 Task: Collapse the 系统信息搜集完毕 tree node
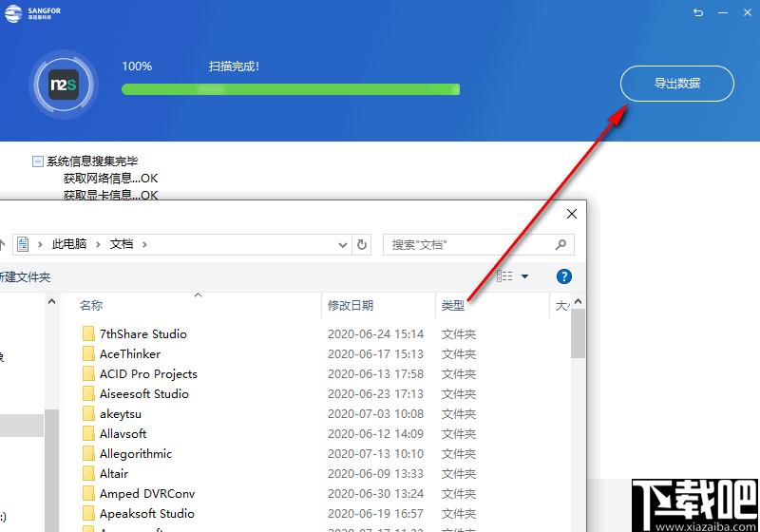37,161
